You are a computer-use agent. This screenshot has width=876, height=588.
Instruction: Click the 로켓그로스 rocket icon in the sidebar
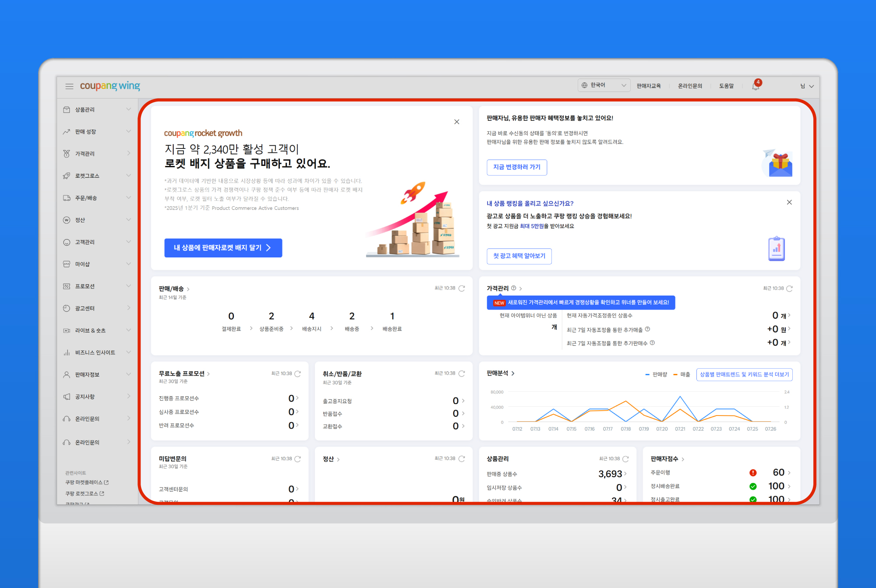(x=67, y=176)
